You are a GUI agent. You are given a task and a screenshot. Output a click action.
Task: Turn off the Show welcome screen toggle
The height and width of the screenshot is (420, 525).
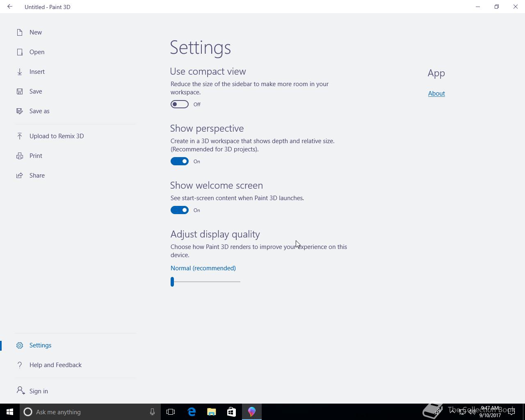point(180,210)
